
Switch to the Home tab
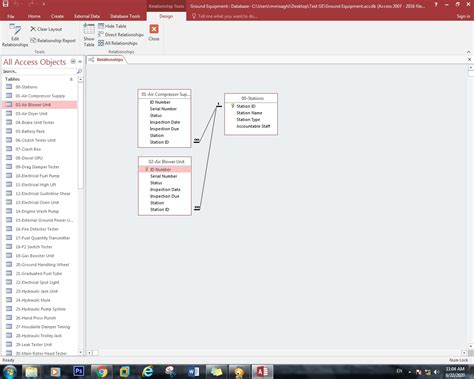point(34,16)
